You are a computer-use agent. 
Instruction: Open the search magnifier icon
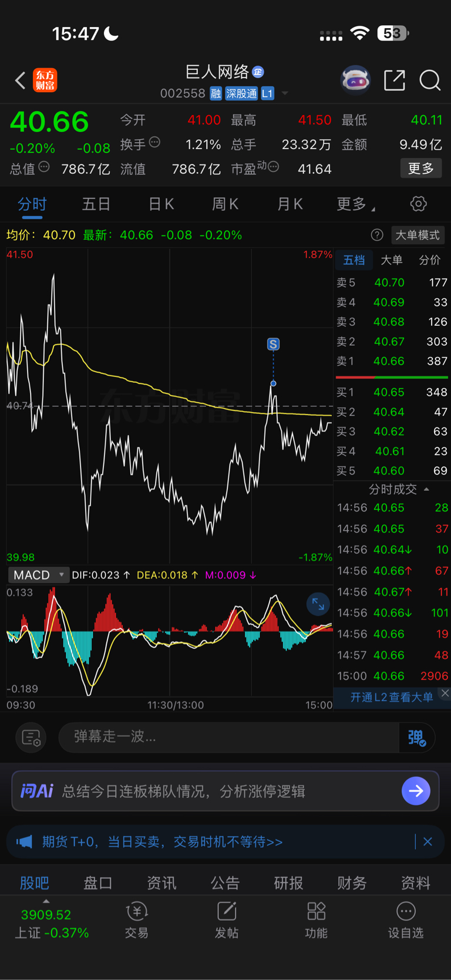(430, 80)
